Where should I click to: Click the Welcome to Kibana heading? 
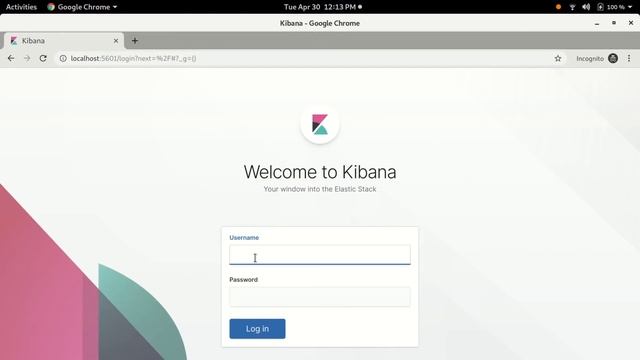point(320,172)
